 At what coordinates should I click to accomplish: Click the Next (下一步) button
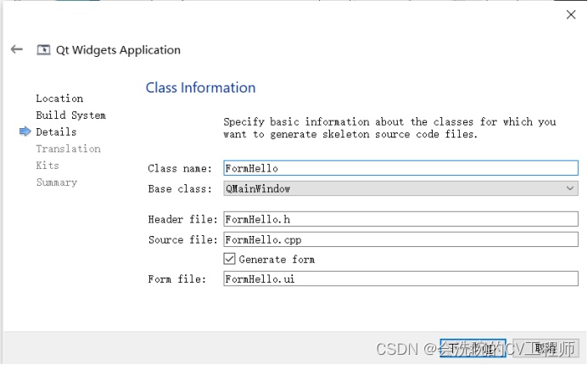473,347
